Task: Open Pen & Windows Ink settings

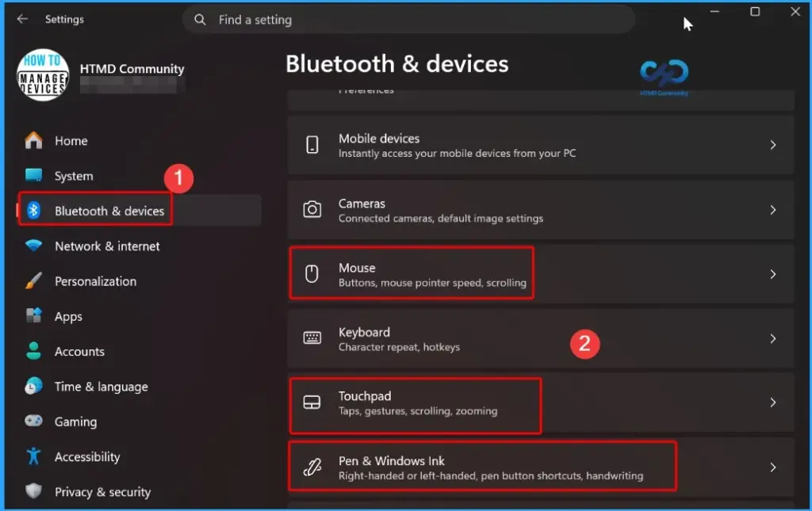Action: [541, 467]
